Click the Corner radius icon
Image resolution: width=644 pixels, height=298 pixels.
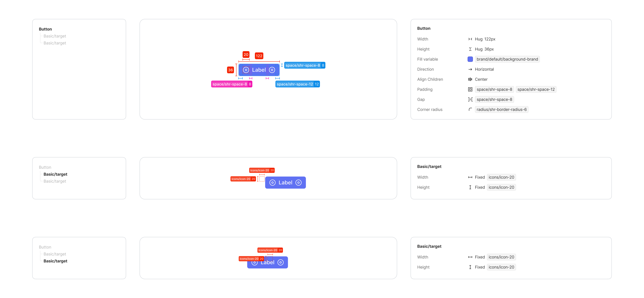coord(470,109)
